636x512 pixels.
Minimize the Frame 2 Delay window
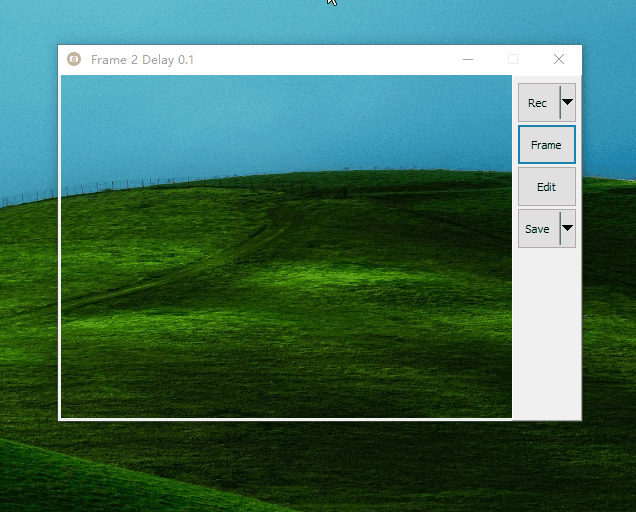click(x=468, y=59)
